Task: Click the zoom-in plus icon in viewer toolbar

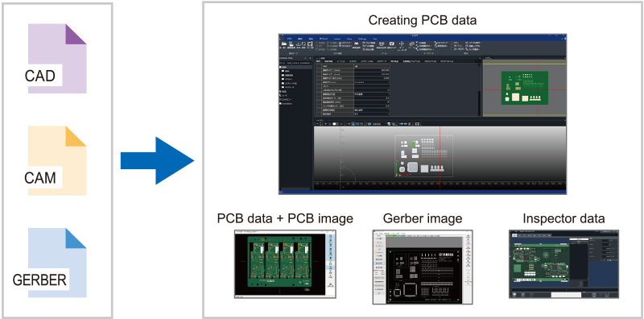Action: 325,124
